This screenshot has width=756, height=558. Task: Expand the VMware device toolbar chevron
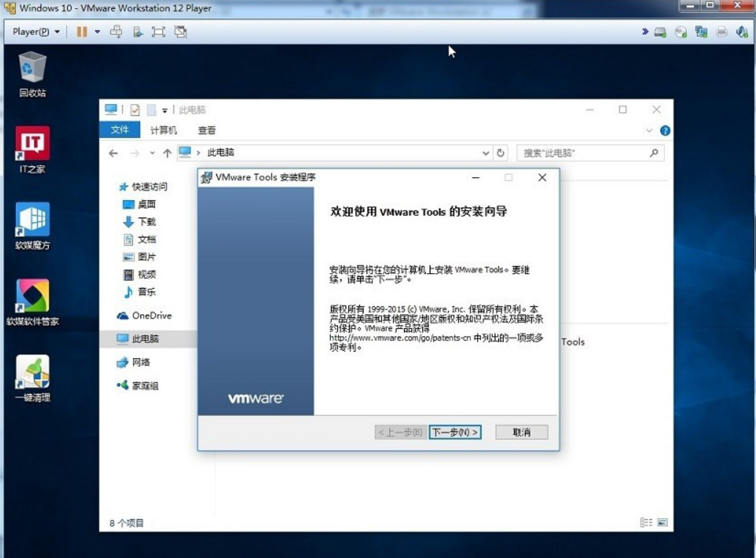pyautogui.click(x=645, y=31)
